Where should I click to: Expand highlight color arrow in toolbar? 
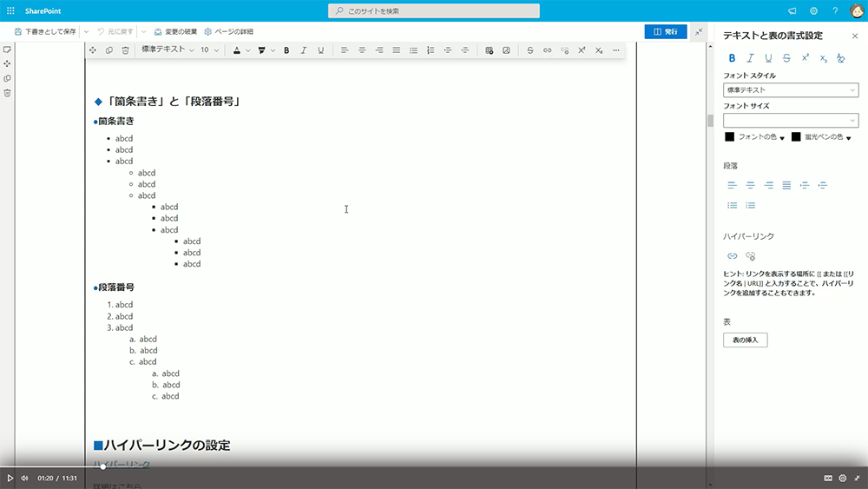point(273,50)
